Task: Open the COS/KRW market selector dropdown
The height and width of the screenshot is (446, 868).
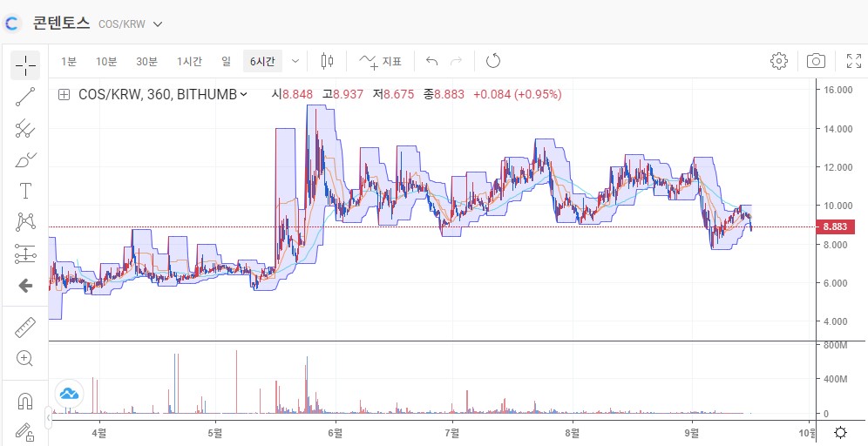Action: 157,24
